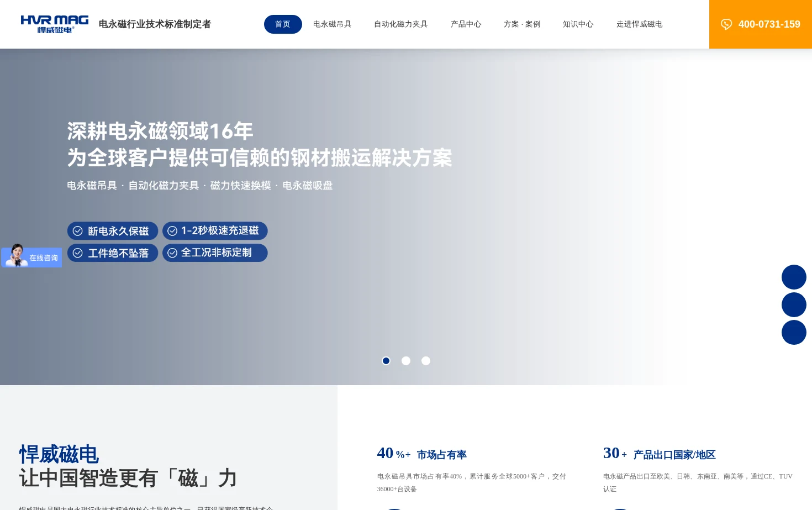812x510 pixels.
Task: Switch to the third carousel slide dot
Action: coord(426,361)
